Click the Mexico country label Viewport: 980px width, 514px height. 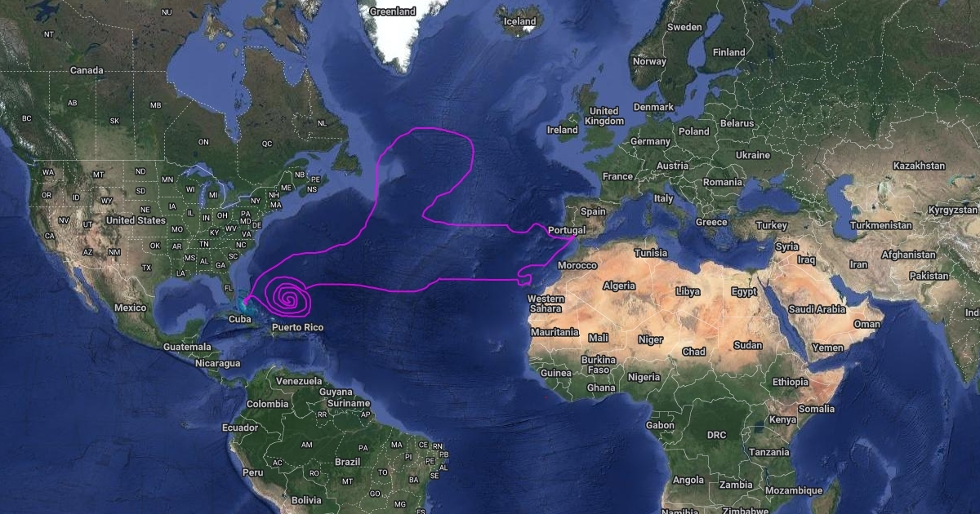pos(130,308)
